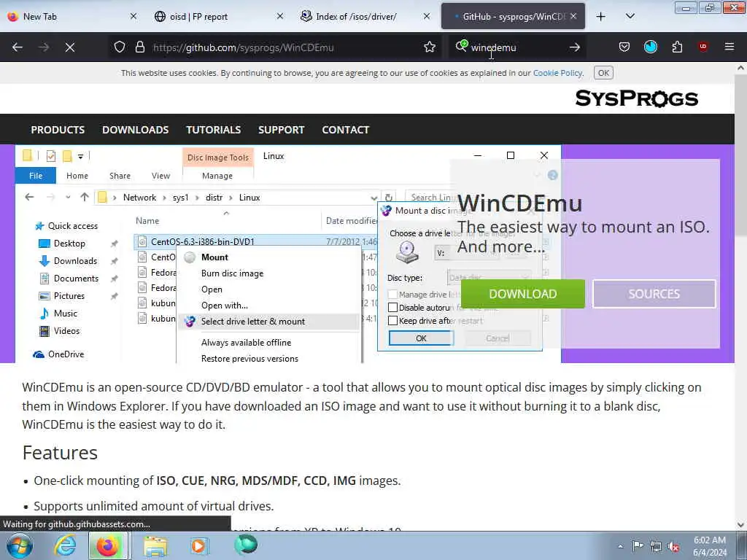Open a new tab with the plus button
This screenshot has height=560, width=747.
[x=601, y=17]
